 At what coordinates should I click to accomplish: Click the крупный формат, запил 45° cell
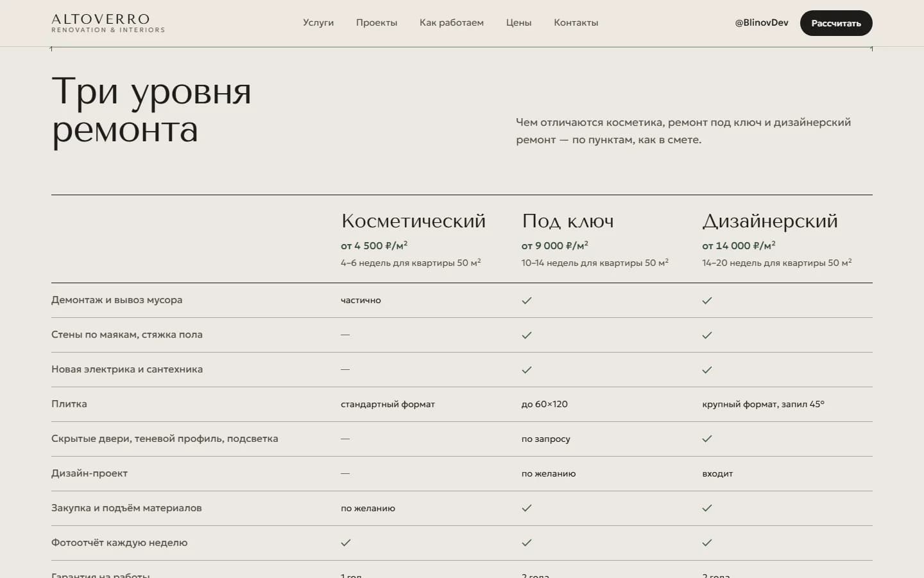point(763,405)
